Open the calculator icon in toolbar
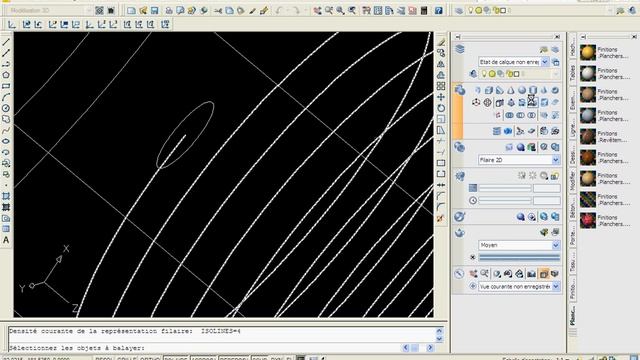640x360 pixels. 424,11
